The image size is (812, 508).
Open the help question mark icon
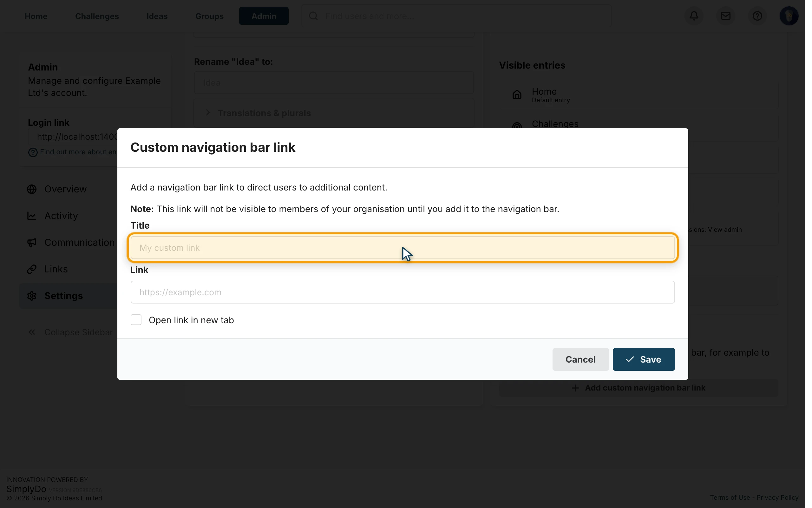[757, 16]
